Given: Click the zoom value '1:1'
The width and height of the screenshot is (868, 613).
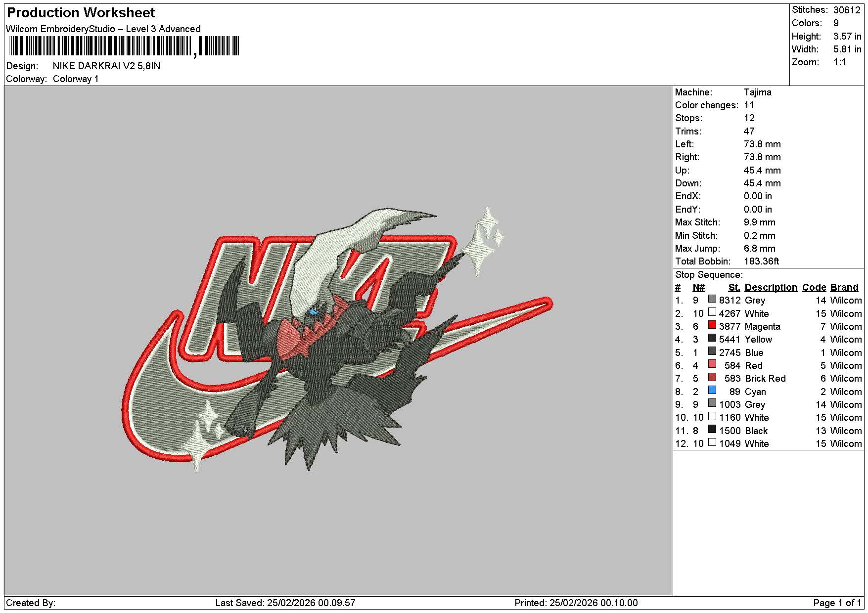Looking at the screenshot, I should coord(840,62).
